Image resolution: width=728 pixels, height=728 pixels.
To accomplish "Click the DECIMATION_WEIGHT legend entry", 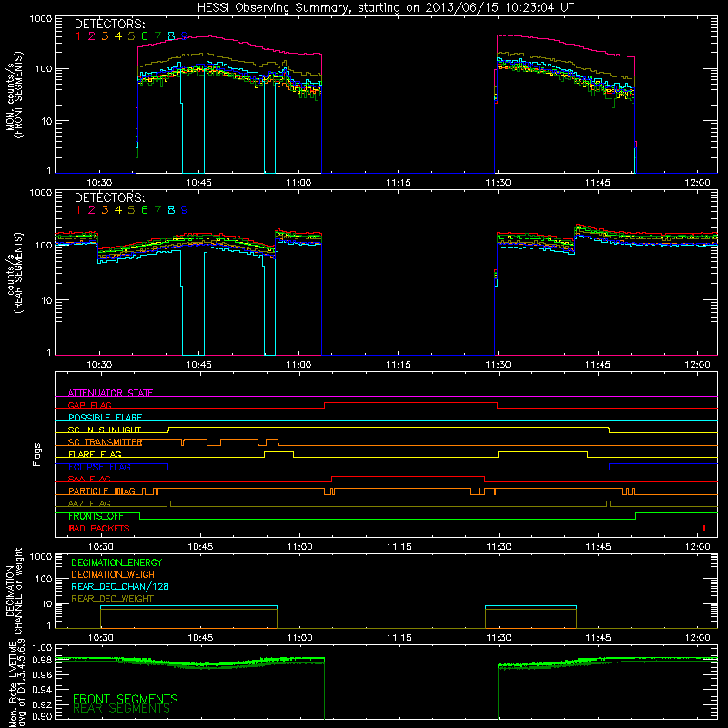I will (x=116, y=574).
